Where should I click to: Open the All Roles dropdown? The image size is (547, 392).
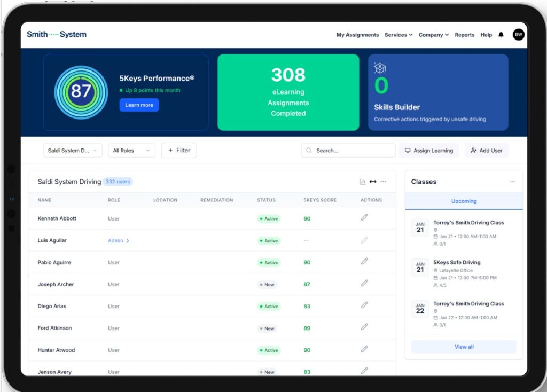point(131,150)
